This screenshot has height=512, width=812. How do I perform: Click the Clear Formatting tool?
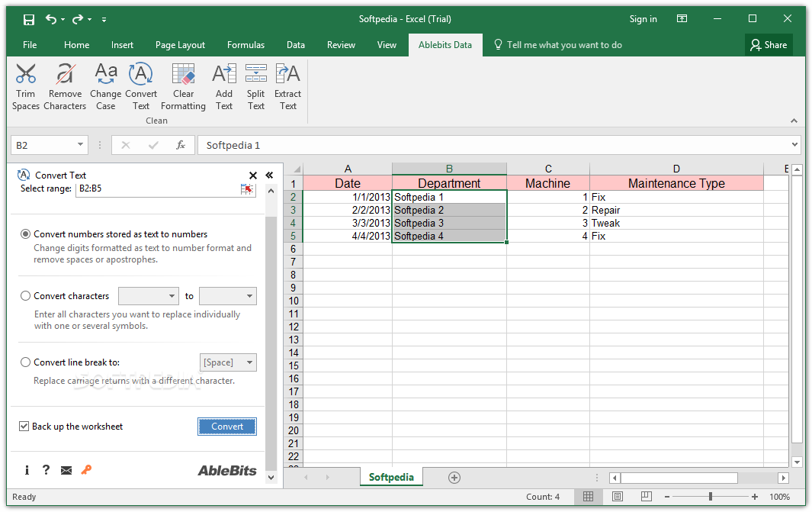pyautogui.click(x=183, y=86)
